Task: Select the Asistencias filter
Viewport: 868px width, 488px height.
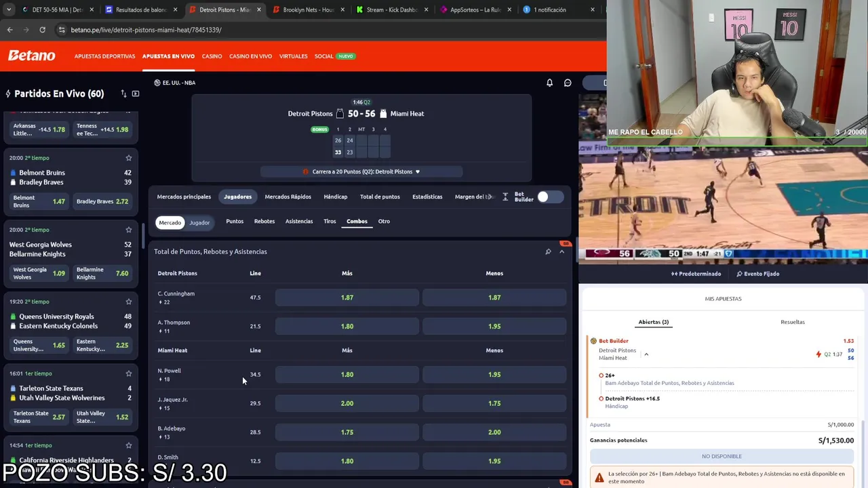Action: [299, 221]
